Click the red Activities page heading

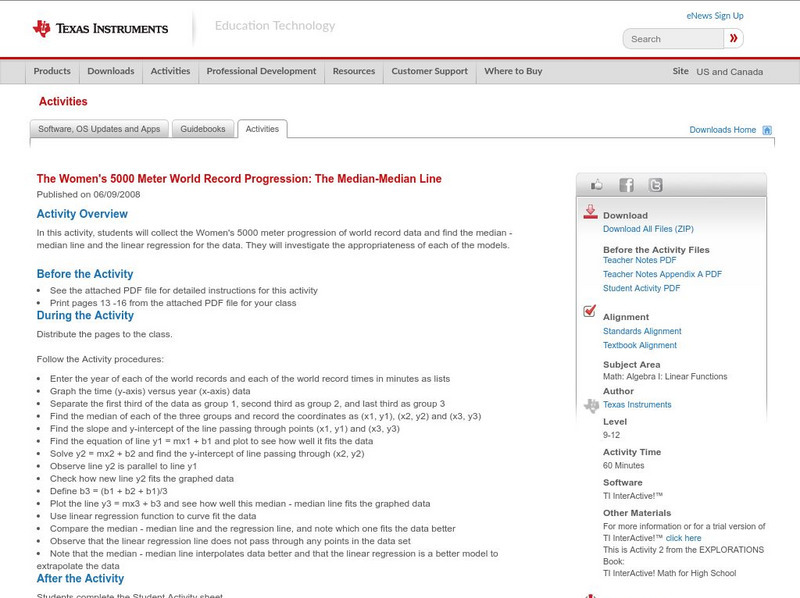click(x=63, y=102)
